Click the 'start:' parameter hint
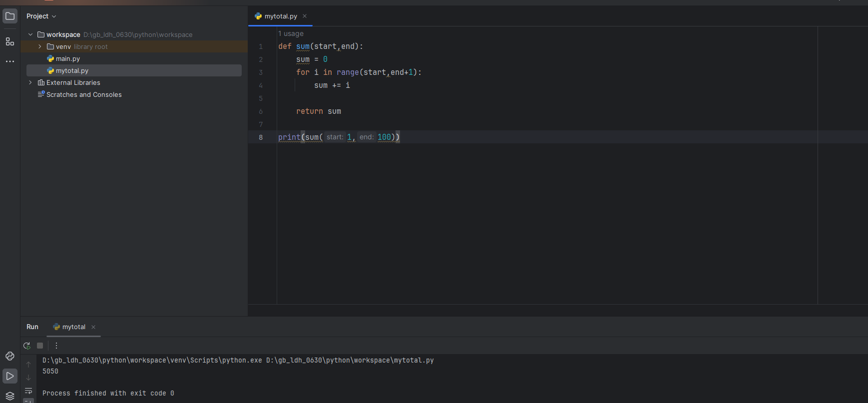Image resolution: width=868 pixels, height=403 pixels. click(x=335, y=137)
